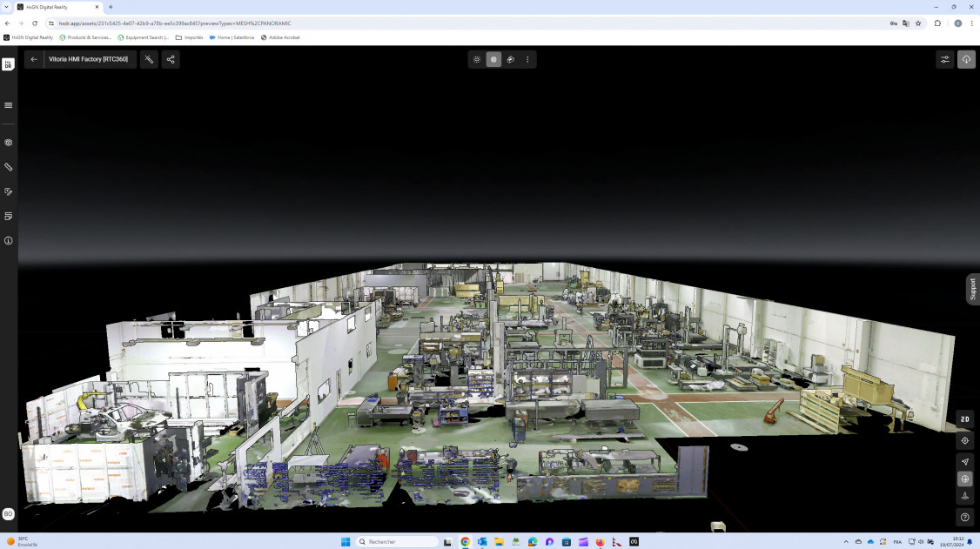Viewport: 980px width, 549px height.
Task: Click the HxGN Digital Reality browser tab
Action: [57, 7]
